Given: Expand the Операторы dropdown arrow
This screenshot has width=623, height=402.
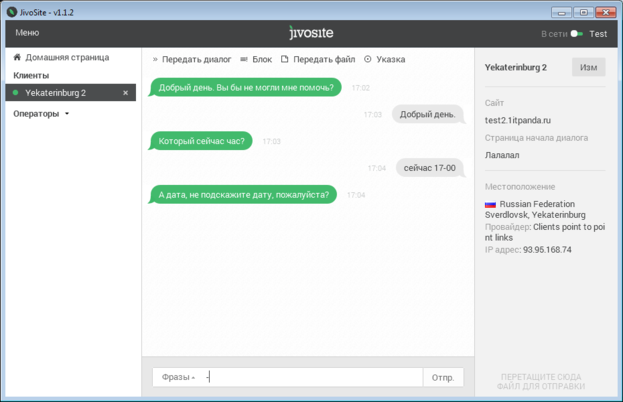Looking at the screenshot, I should 67,114.
